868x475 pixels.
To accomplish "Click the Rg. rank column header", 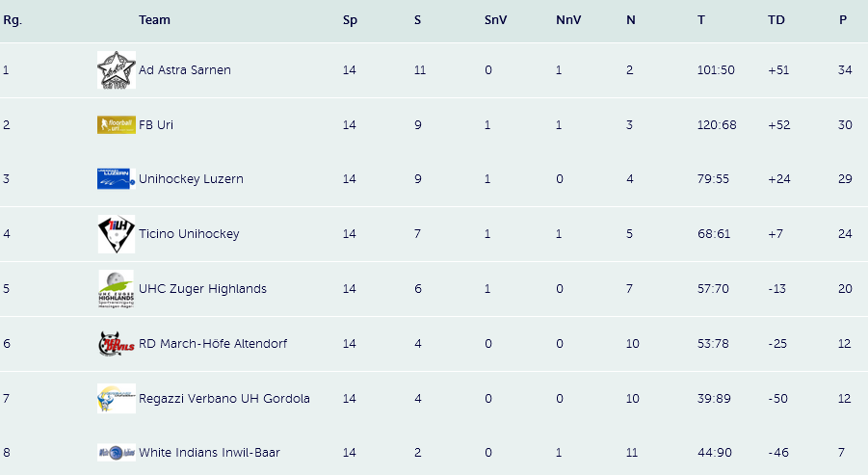I will 13,20.
